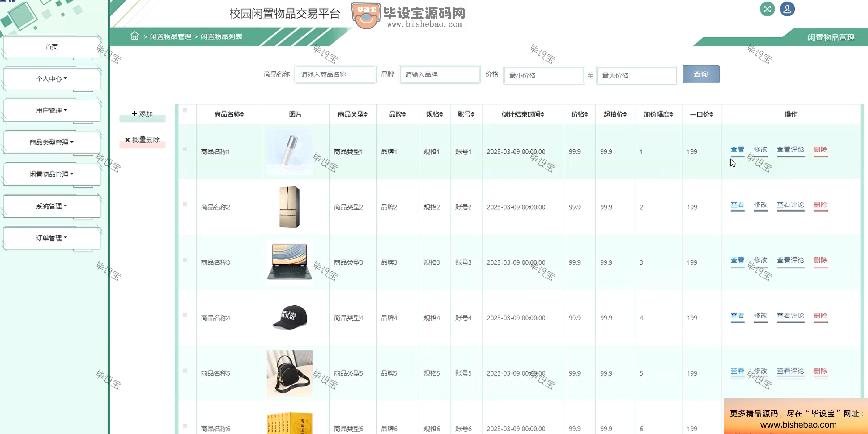The height and width of the screenshot is (434, 868).
Task: Sort by 价格 column arrows
Action: 586,115
